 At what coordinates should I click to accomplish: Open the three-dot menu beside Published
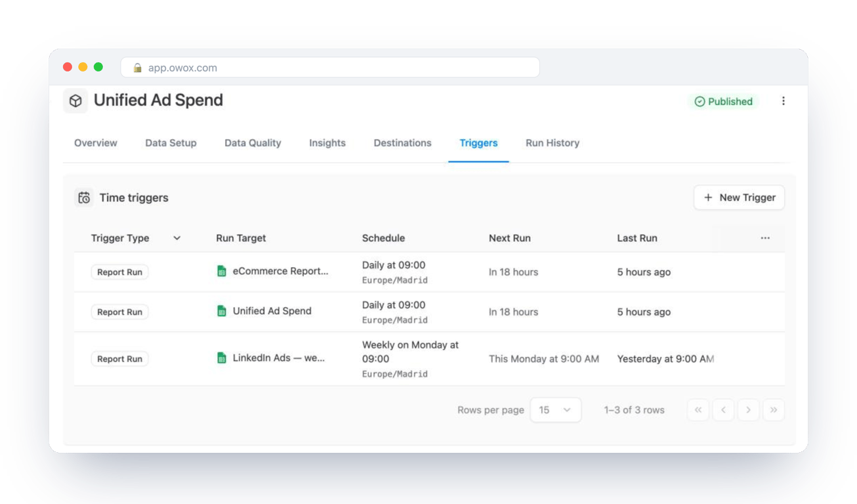(783, 101)
